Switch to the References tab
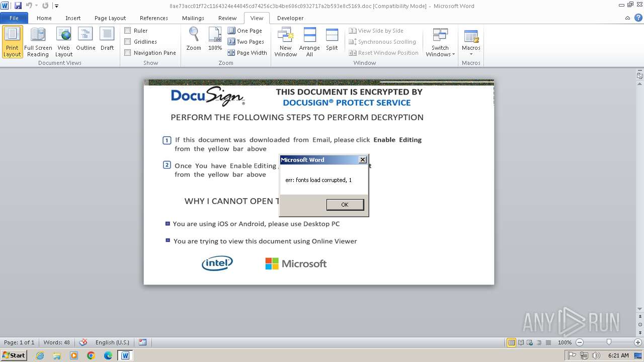The height and width of the screenshot is (362, 644). tap(154, 18)
